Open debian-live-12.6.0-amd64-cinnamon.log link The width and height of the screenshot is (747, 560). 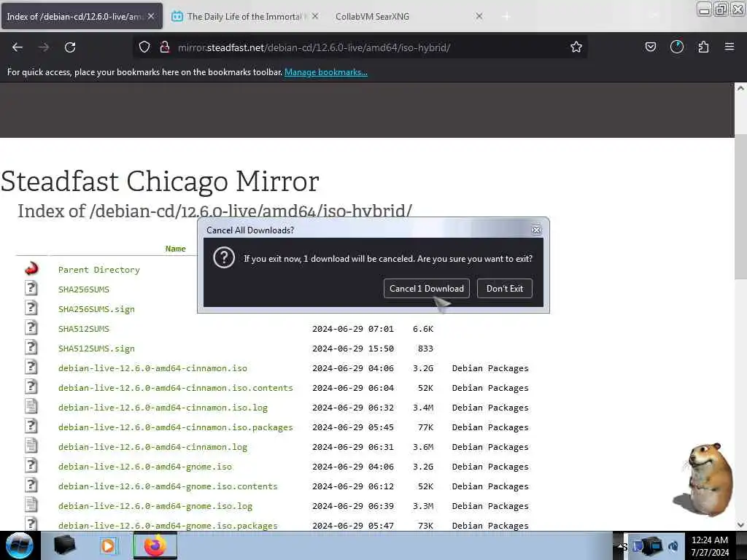click(152, 447)
